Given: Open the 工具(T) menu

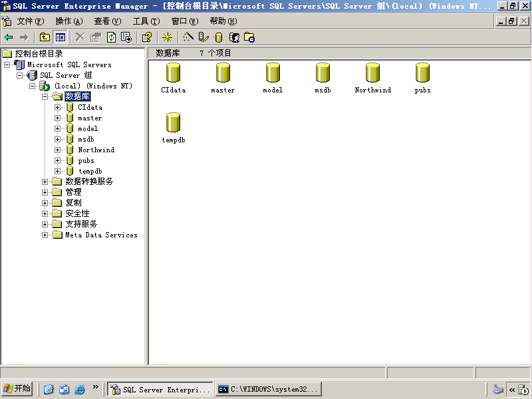Looking at the screenshot, I should [146, 21].
